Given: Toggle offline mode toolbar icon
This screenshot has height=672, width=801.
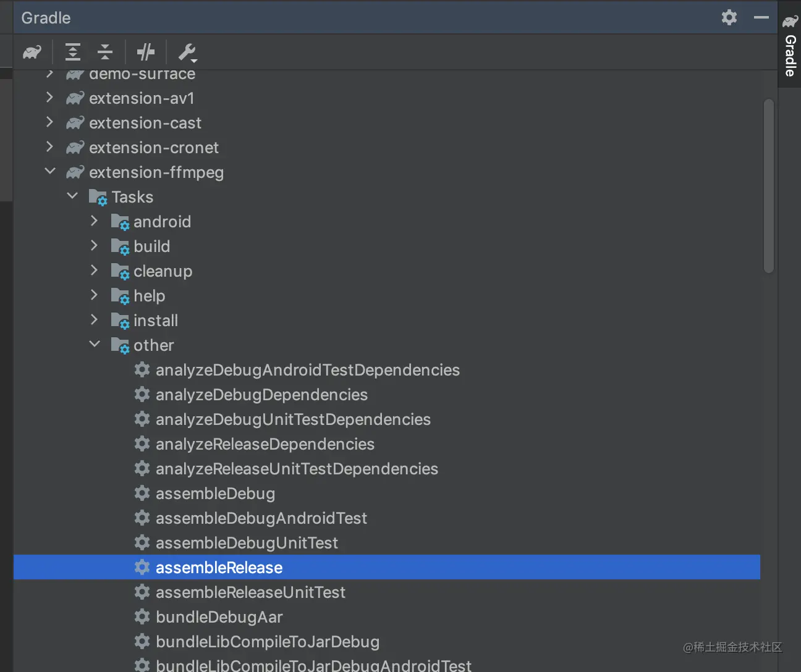Looking at the screenshot, I should click(146, 52).
